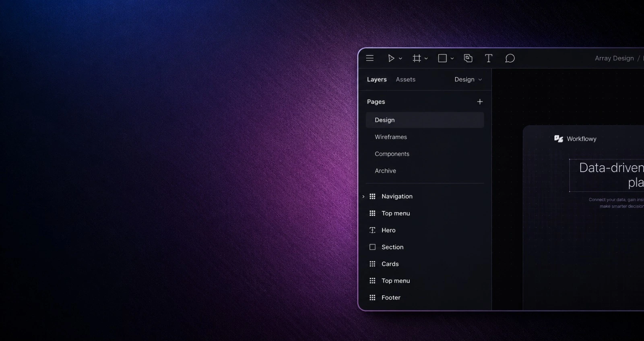This screenshot has width=644, height=341.
Task: Click the Pages section header
Action: click(376, 102)
